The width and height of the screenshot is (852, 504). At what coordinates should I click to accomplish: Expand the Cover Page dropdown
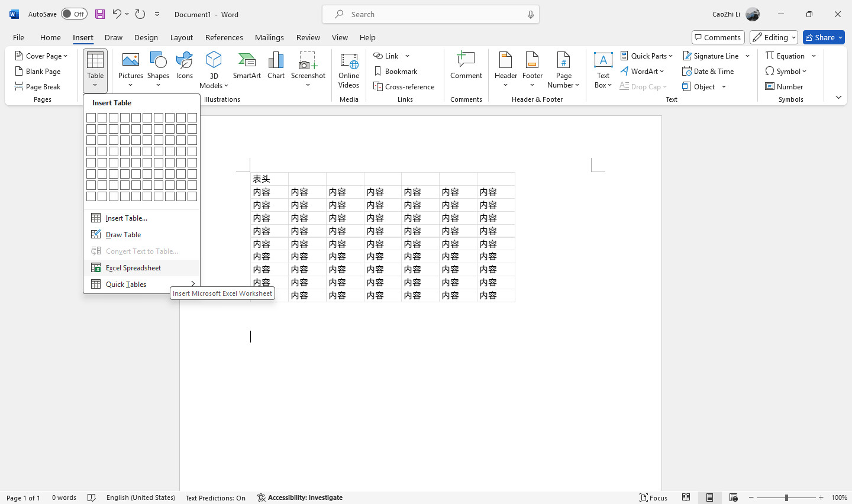(41, 56)
